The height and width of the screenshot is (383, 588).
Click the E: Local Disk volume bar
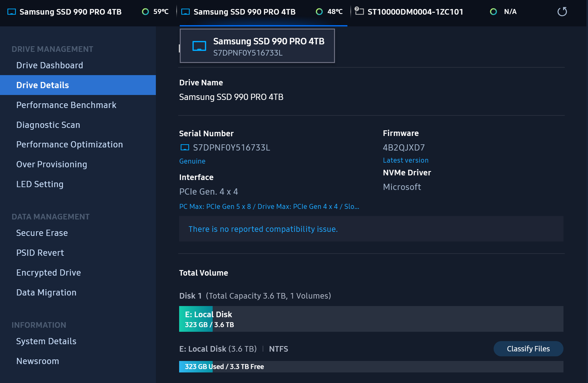point(371,319)
